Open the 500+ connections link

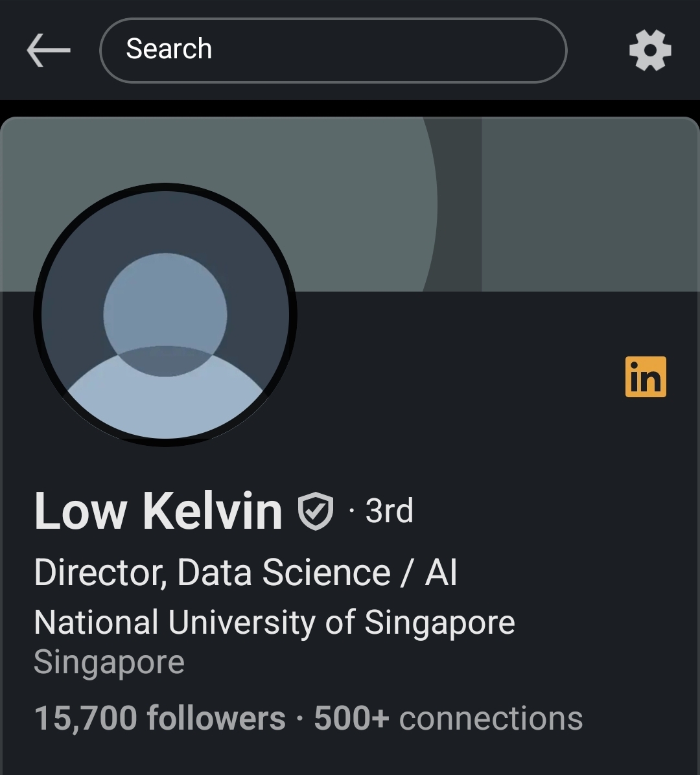click(x=449, y=718)
